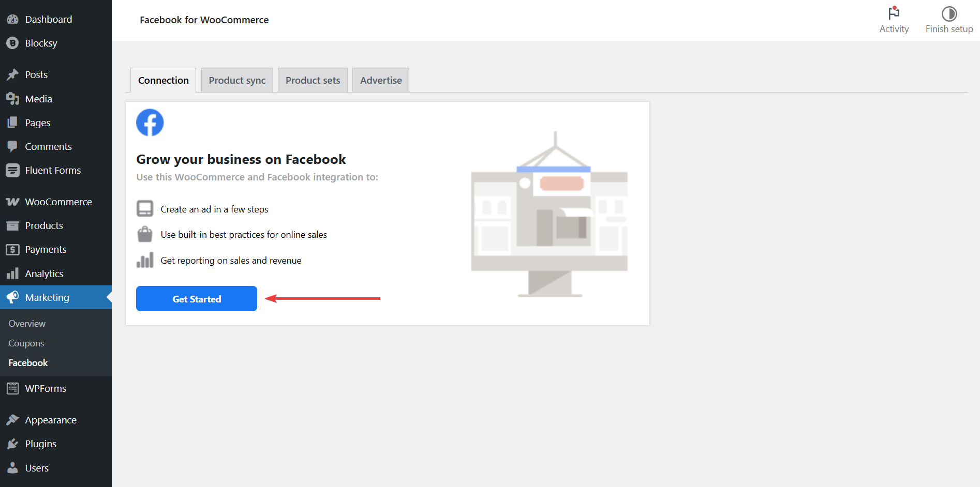Click the Finish setup label
Image resolution: width=980 pixels, height=487 pixels.
[x=949, y=29]
